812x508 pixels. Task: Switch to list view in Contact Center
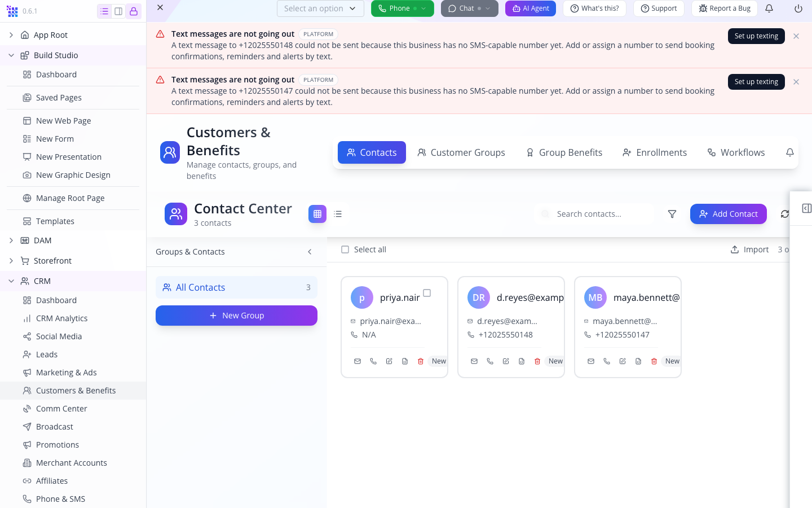(x=338, y=214)
